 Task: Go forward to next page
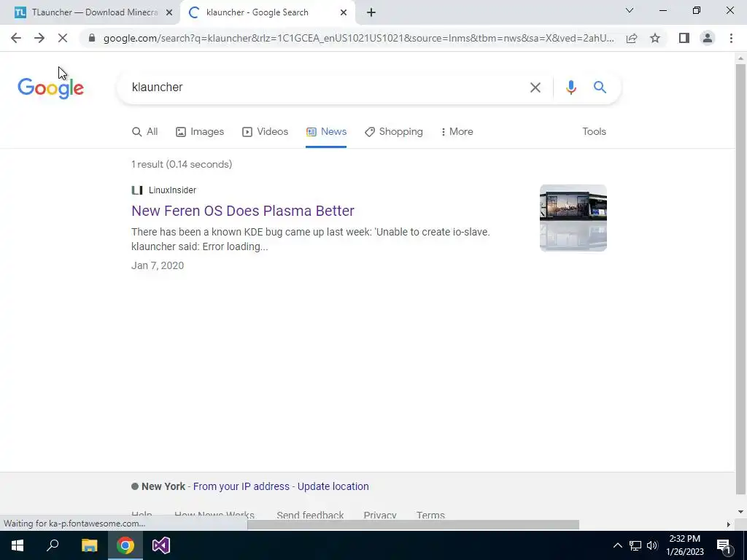coord(39,38)
